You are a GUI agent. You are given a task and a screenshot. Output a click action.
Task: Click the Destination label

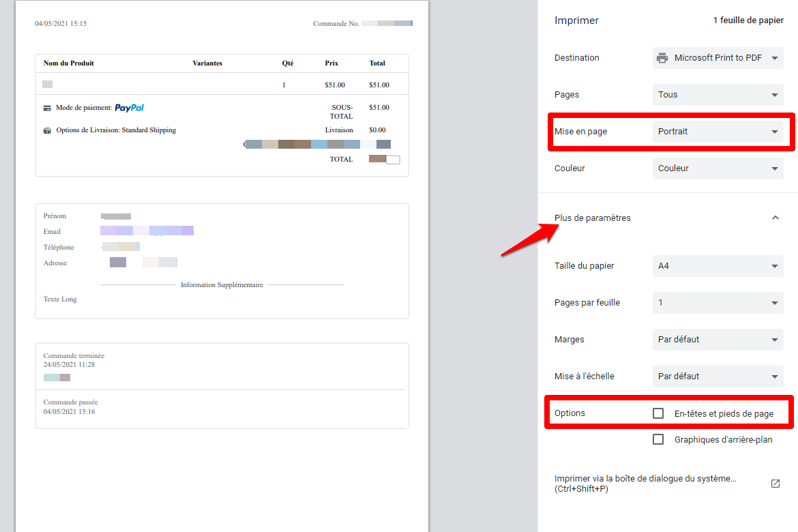point(576,58)
